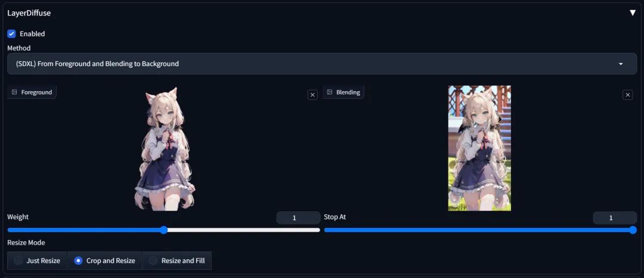Click the Stop At label text
Viewport: 644px width, 278px height.
335,217
